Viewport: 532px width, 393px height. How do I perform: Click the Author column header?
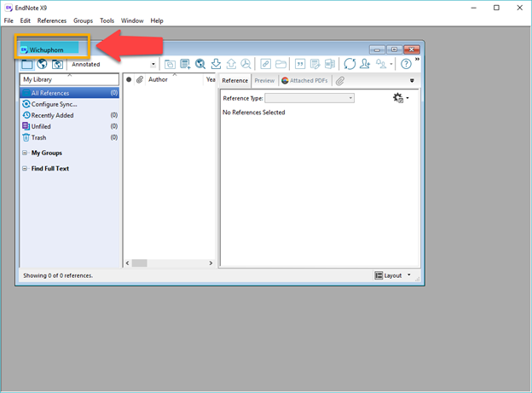tap(158, 79)
